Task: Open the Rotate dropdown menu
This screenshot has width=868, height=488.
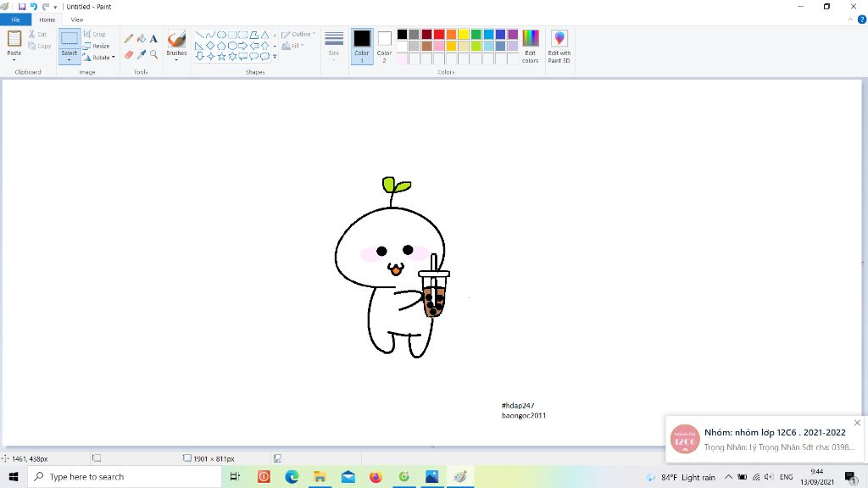Action: tap(99, 58)
